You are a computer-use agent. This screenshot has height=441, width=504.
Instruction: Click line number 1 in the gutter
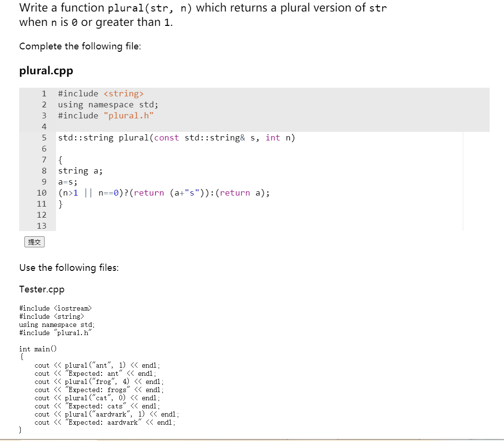44,93
